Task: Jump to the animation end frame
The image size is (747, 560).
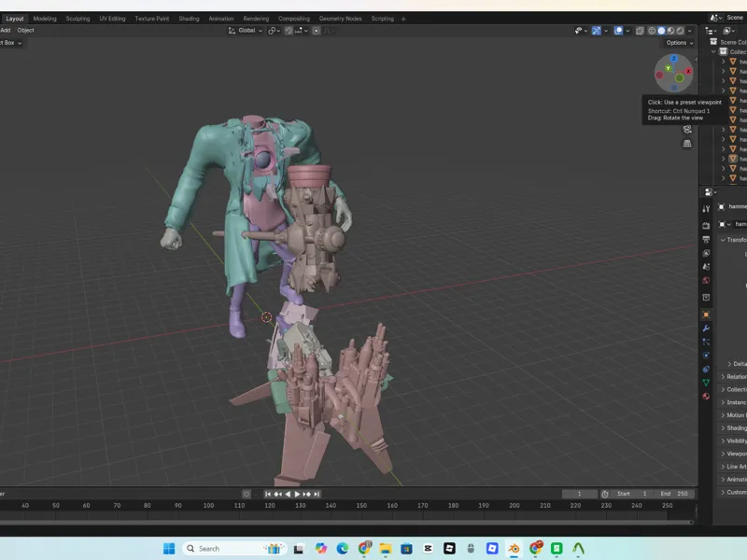Action: click(317, 495)
